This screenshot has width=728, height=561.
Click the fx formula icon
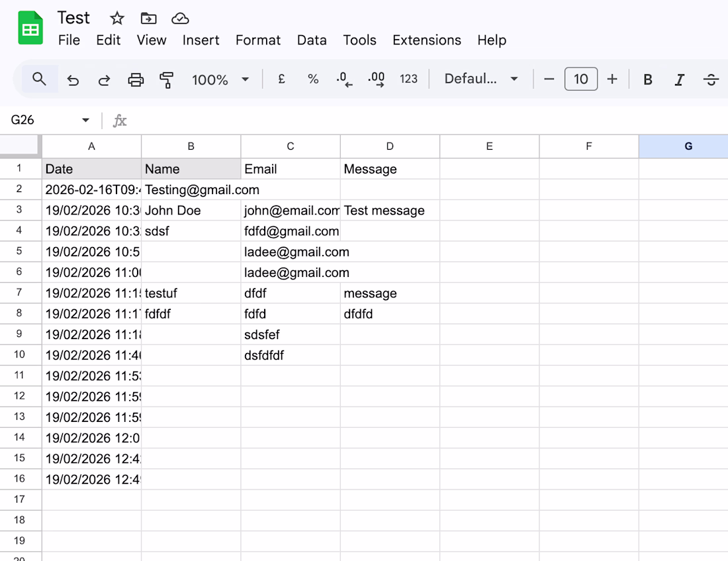pos(120,121)
